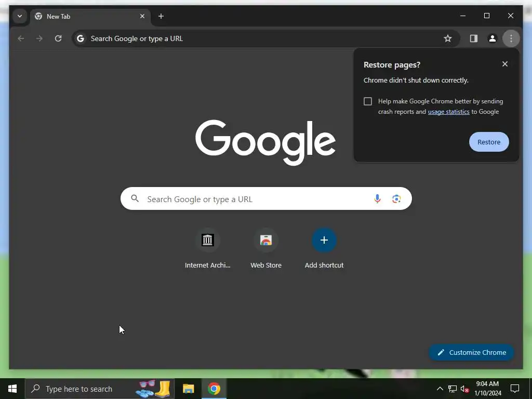Viewport: 532px width, 399px height.
Task: Click the Add shortcut plus button
Action: (324, 241)
